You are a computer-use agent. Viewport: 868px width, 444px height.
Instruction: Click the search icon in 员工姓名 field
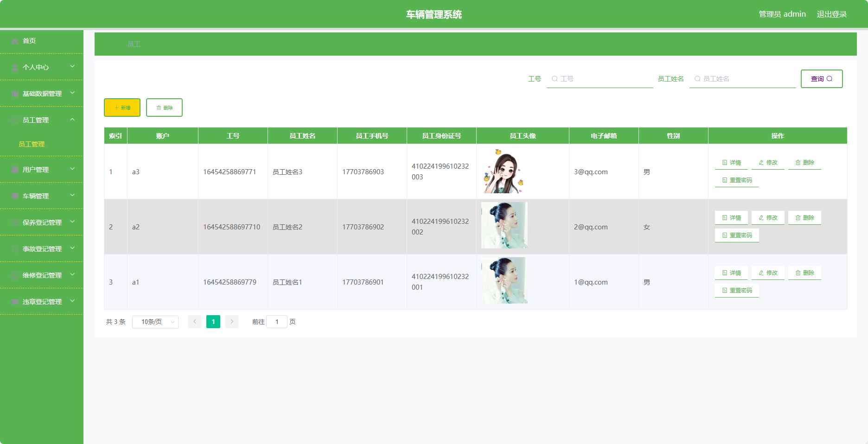click(x=697, y=79)
